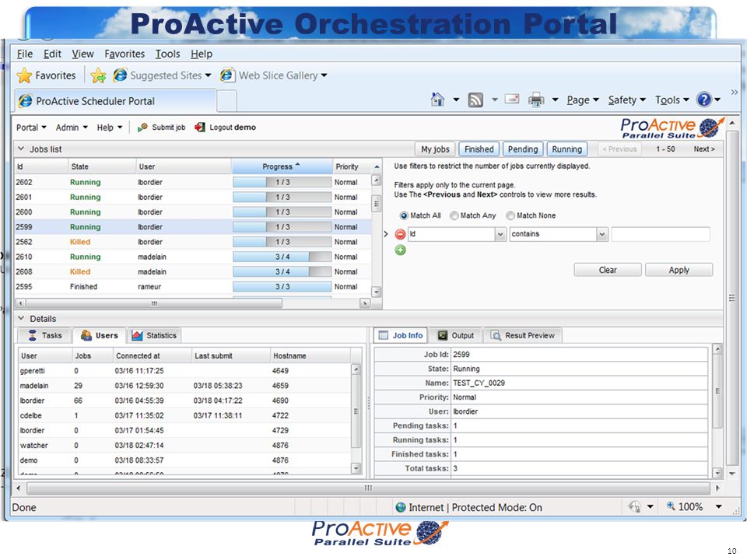Open the portal Help dropdown menu

110,127
